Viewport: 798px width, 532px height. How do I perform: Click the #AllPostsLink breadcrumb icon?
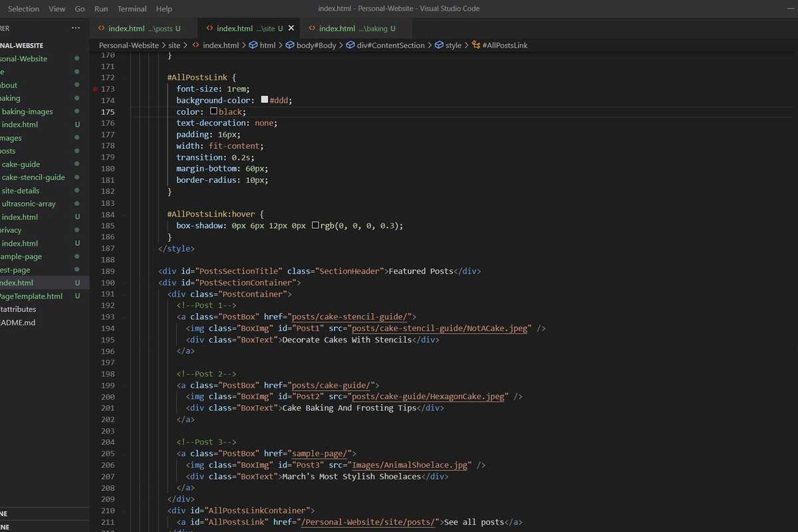pos(475,45)
